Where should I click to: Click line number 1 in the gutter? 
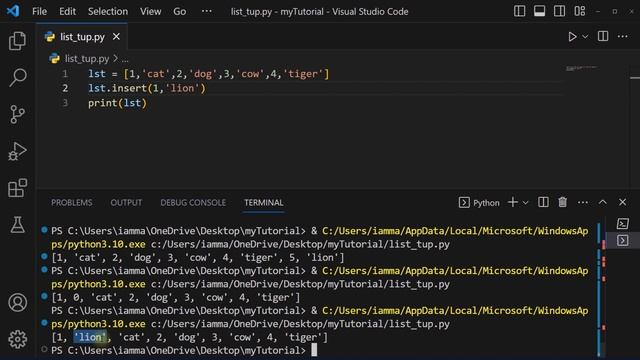click(65, 74)
